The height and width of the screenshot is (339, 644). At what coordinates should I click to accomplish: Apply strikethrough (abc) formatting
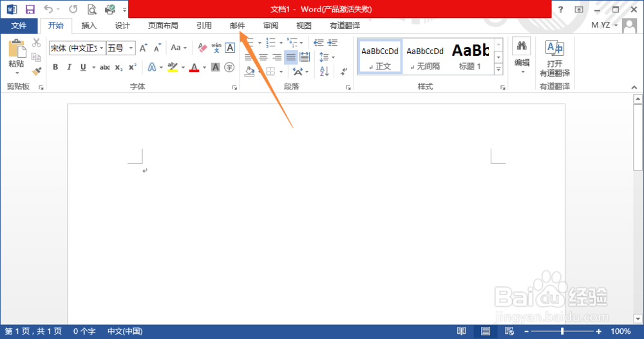point(105,68)
